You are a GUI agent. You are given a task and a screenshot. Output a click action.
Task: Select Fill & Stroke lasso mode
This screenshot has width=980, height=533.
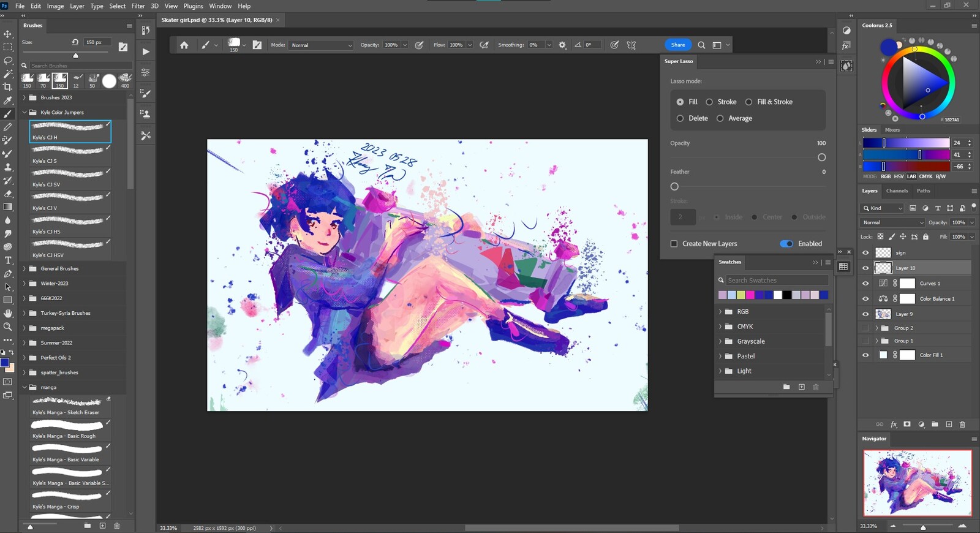point(748,102)
